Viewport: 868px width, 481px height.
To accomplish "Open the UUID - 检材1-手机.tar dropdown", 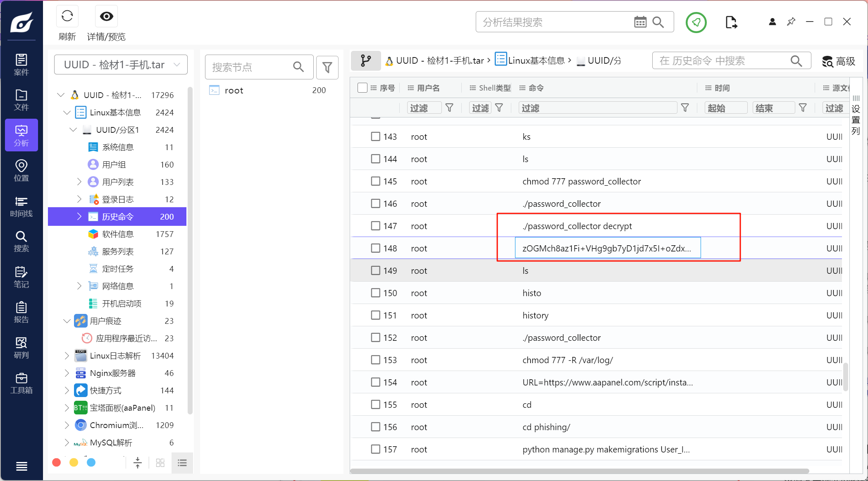I will 121,65.
